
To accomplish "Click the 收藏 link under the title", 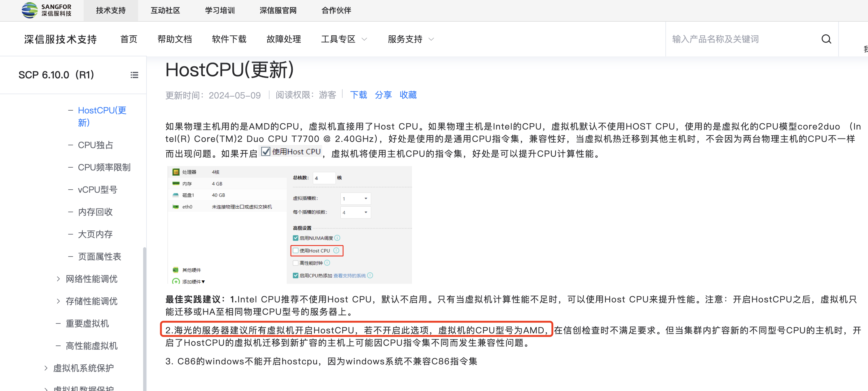I will [408, 95].
